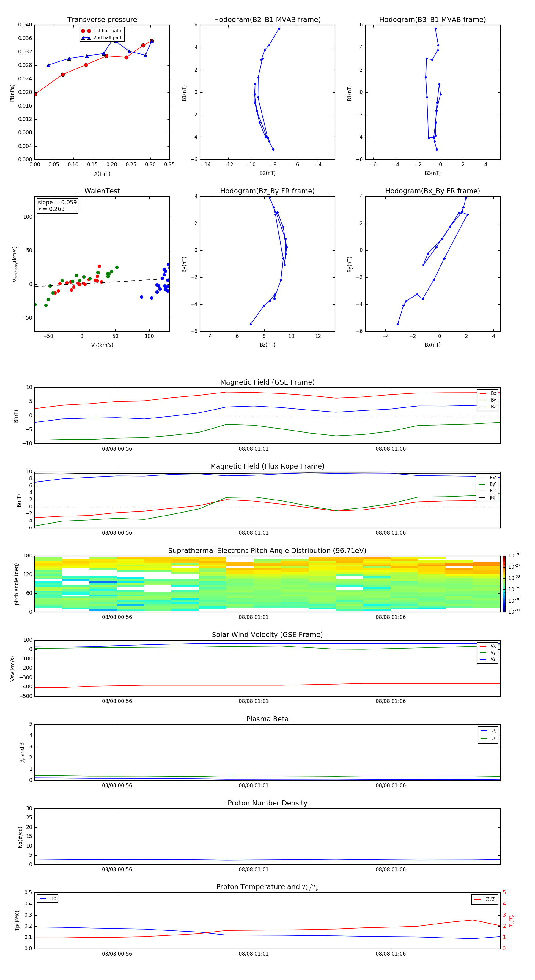Click the 'Np(#/cc)' y-axis label
535x980 pixels.
(x=21, y=837)
